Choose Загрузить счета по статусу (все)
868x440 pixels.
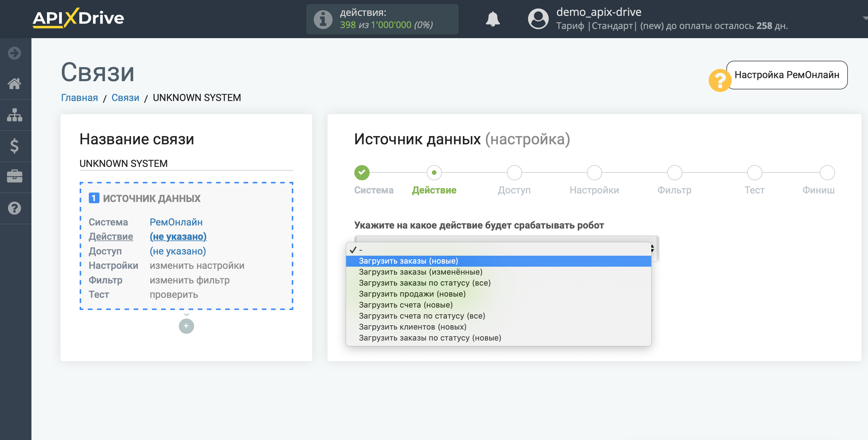pyautogui.click(x=499, y=316)
